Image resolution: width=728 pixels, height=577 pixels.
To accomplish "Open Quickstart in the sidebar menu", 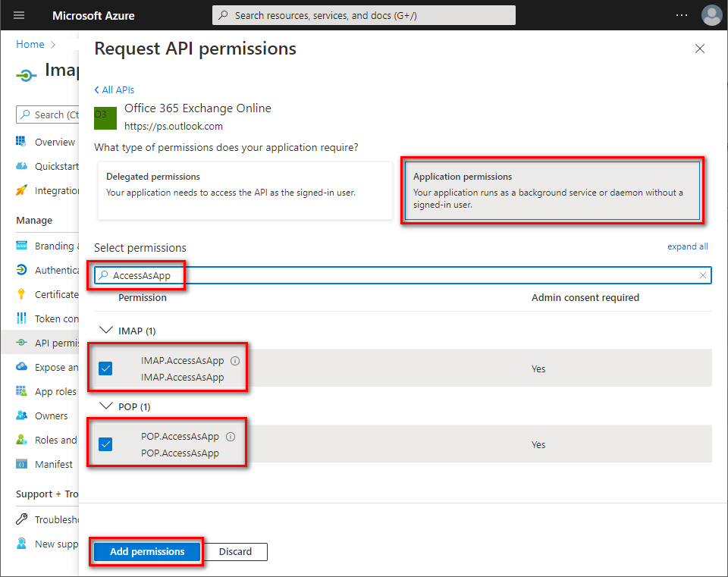I will (57, 166).
